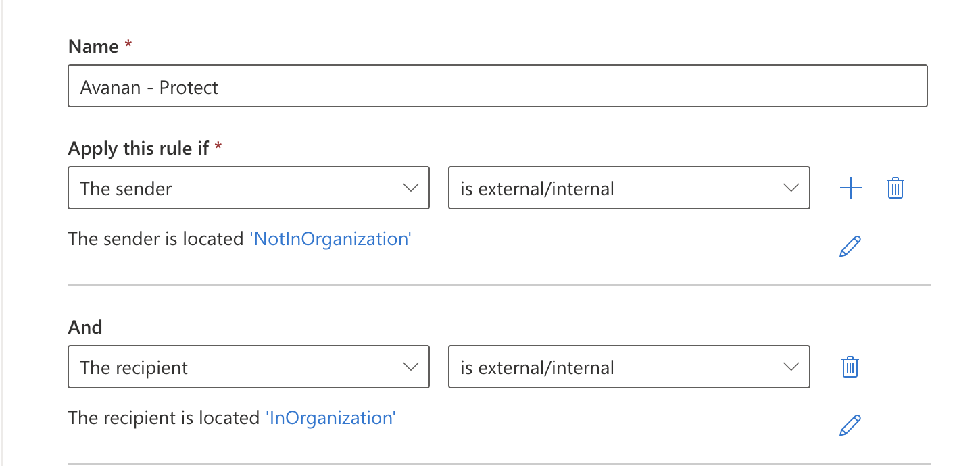Viewport: 980px width, 466px height.
Task: Click the 'Name' field label
Action: (x=94, y=47)
